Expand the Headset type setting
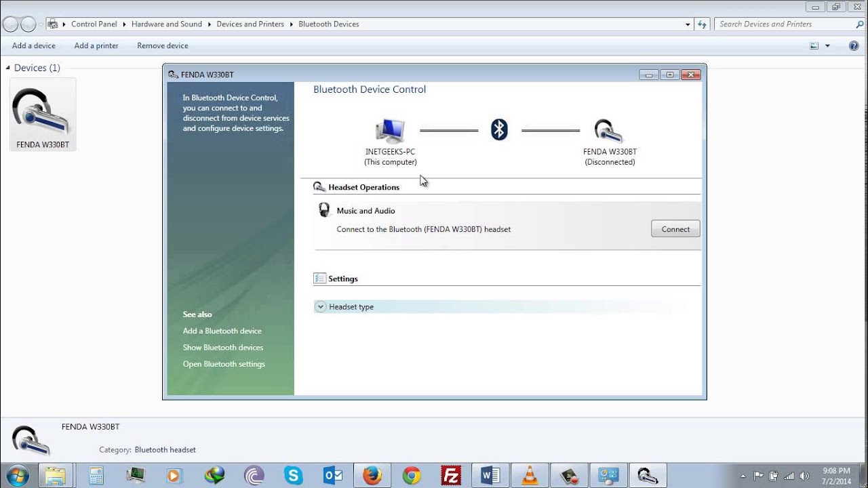Screen dimensions: 868x488 (321, 307)
